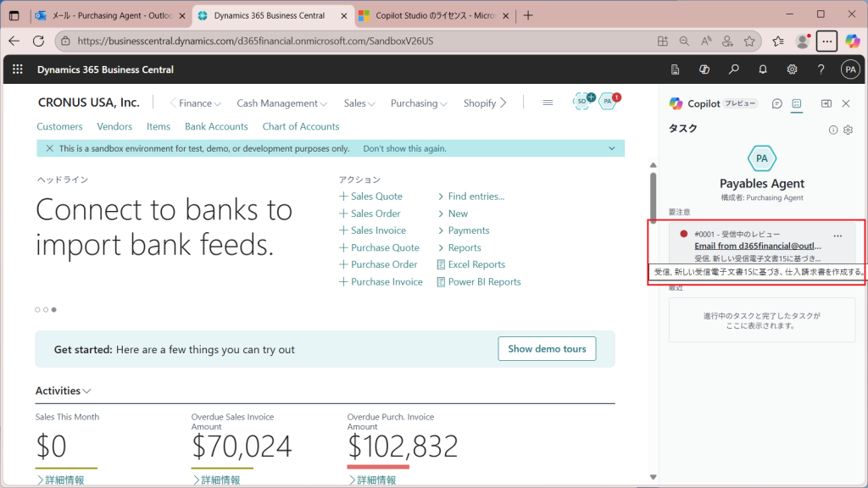The width and height of the screenshot is (868, 488).
Task: Add this page to favorites star
Action: (x=749, y=41)
